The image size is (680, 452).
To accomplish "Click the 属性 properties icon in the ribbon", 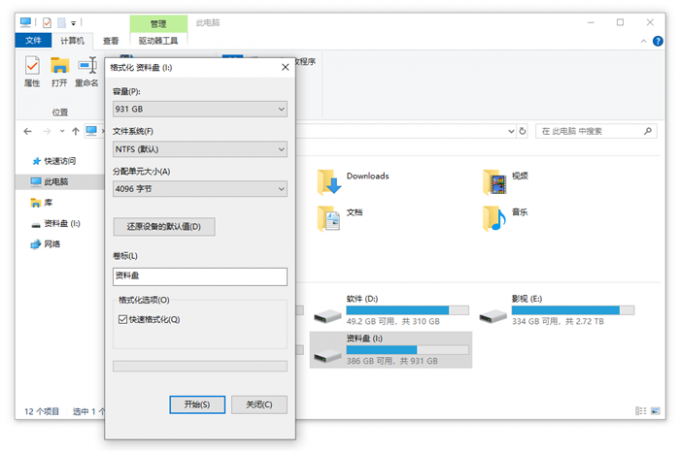I will (x=32, y=66).
